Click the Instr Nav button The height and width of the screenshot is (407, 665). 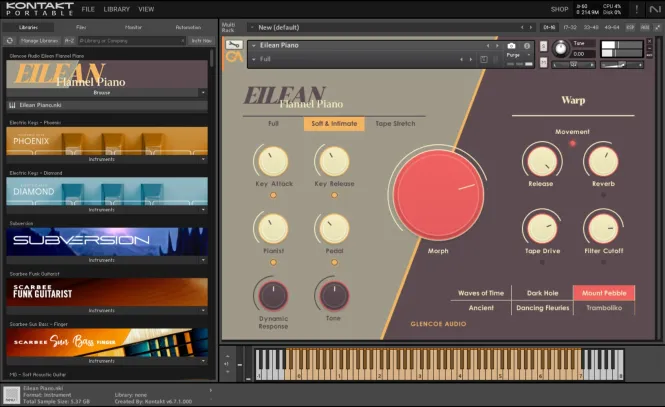coord(202,41)
